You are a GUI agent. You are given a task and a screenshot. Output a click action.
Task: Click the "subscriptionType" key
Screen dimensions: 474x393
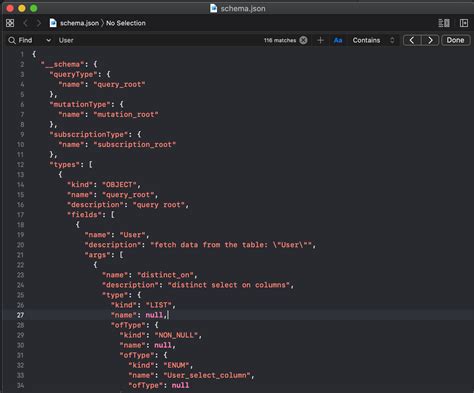coord(89,134)
